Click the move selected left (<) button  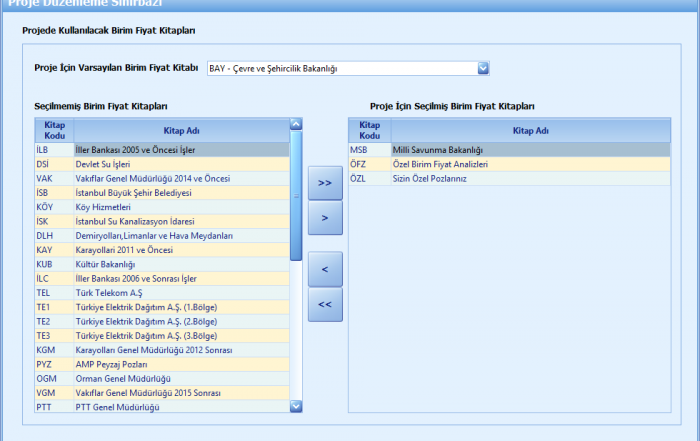(x=325, y=269)
